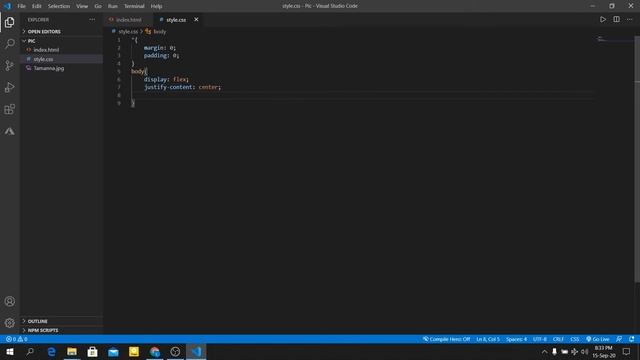Image resolution: width=640 pixels, height=360 pixels.
Task: Open the File menu
Action: (x=21, y=6)
